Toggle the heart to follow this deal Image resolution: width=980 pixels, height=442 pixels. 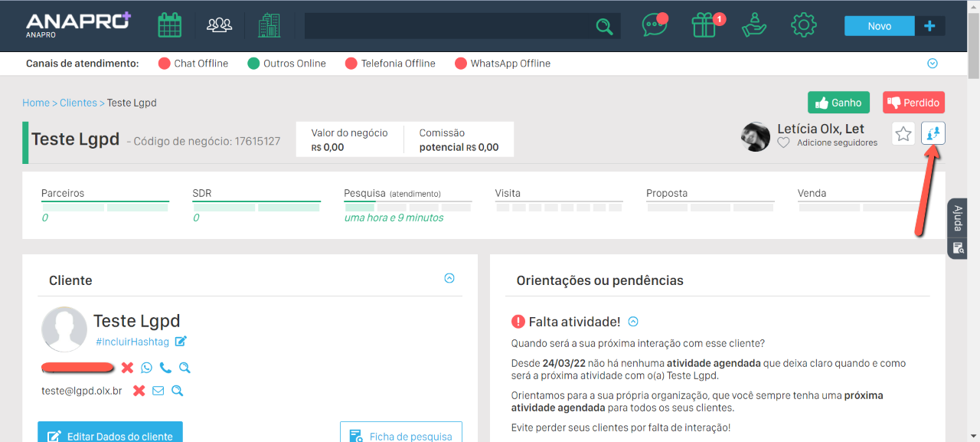coord(783,142)
